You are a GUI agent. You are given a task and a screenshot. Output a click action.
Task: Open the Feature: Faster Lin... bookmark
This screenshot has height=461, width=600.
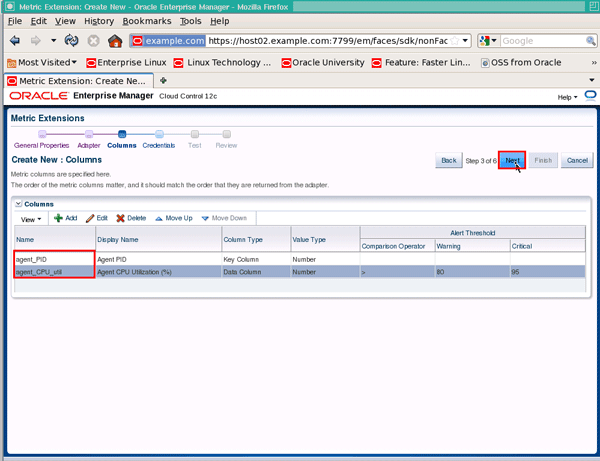[x=421, y=62]
